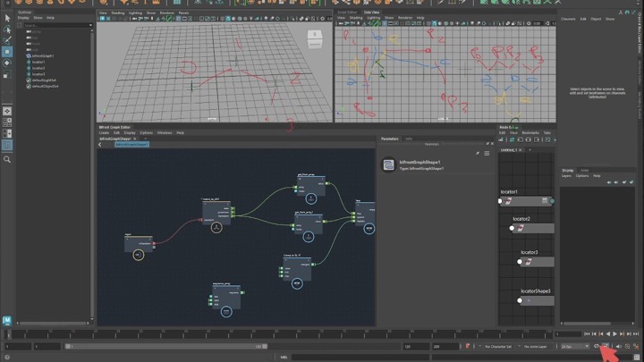Add new tab in Bifrost Graph Editor

146,139
